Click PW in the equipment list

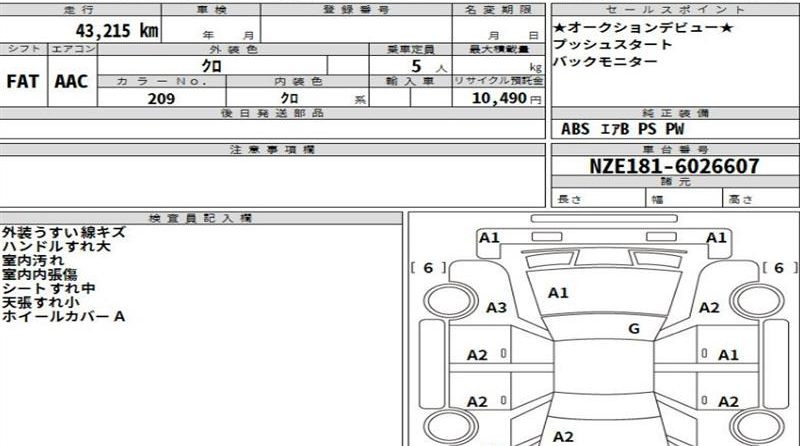pos(674,129)
